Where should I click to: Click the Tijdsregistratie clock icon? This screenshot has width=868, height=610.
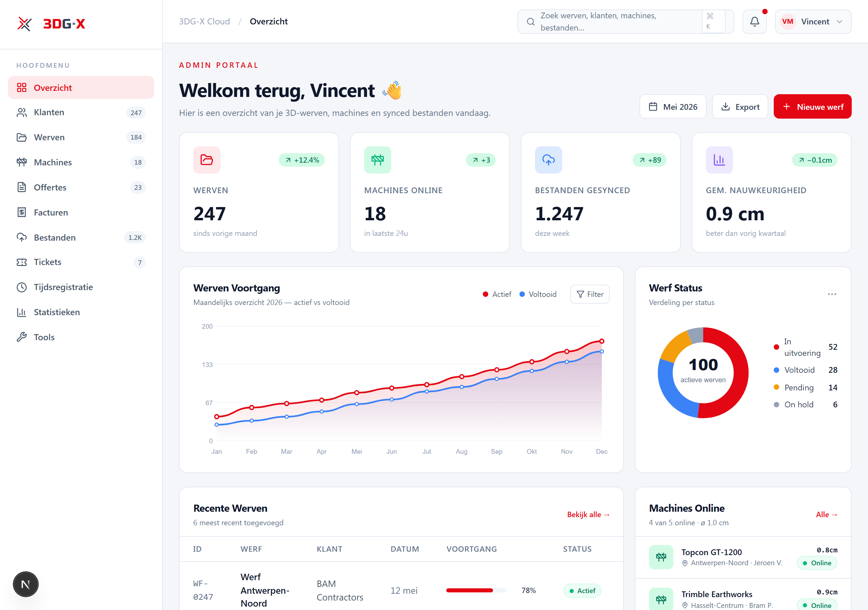point(22,287)
